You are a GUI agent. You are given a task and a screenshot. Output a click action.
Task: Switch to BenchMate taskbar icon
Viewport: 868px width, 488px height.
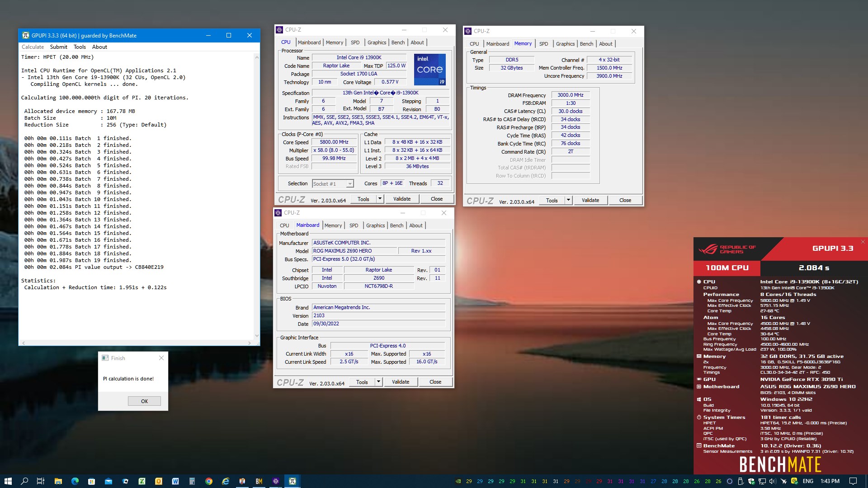point(259,481)
